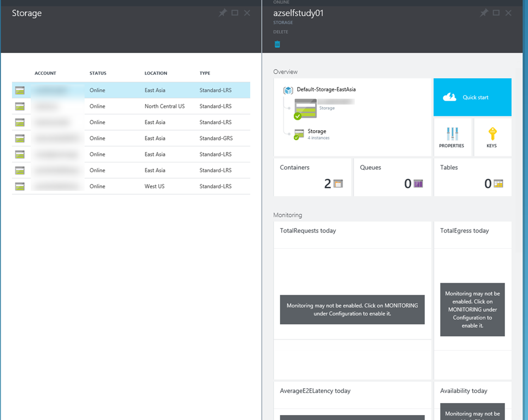Click the small Storage instances icon
The height and width of the screenshot is (420, 528).
tap(299, 135)
